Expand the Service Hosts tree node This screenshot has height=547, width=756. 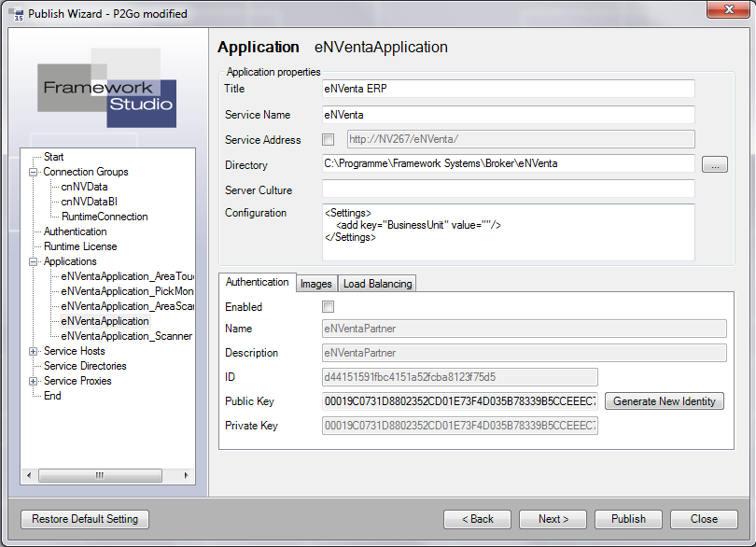34,352
